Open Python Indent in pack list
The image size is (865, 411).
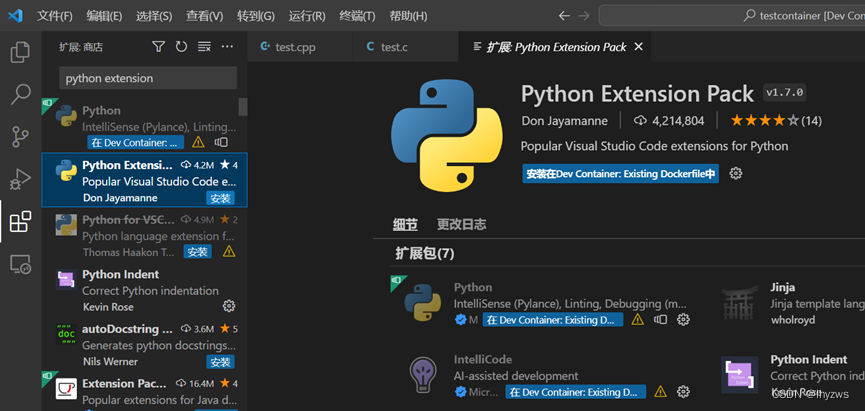pyautogui.click(x=793, y=375)
